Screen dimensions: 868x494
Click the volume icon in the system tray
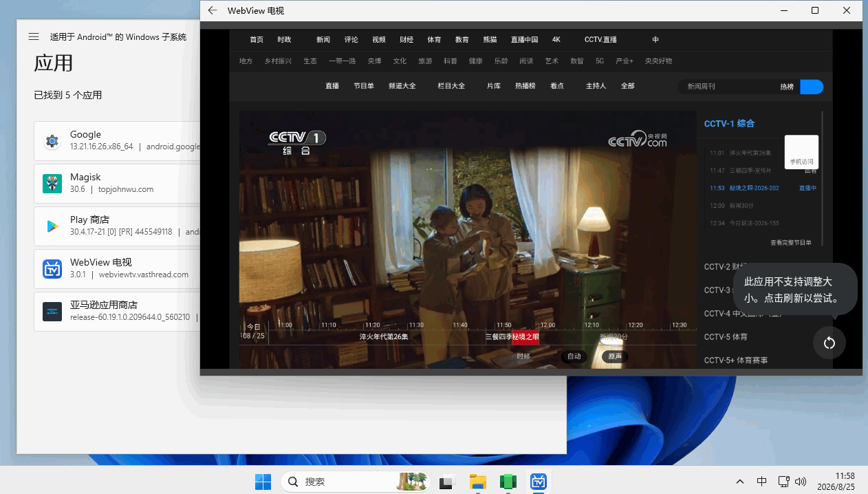[x=801, y=482]
